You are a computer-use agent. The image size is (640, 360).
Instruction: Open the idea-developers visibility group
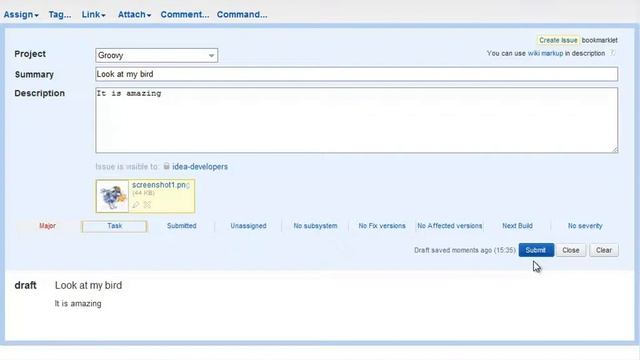coord(200,167)
